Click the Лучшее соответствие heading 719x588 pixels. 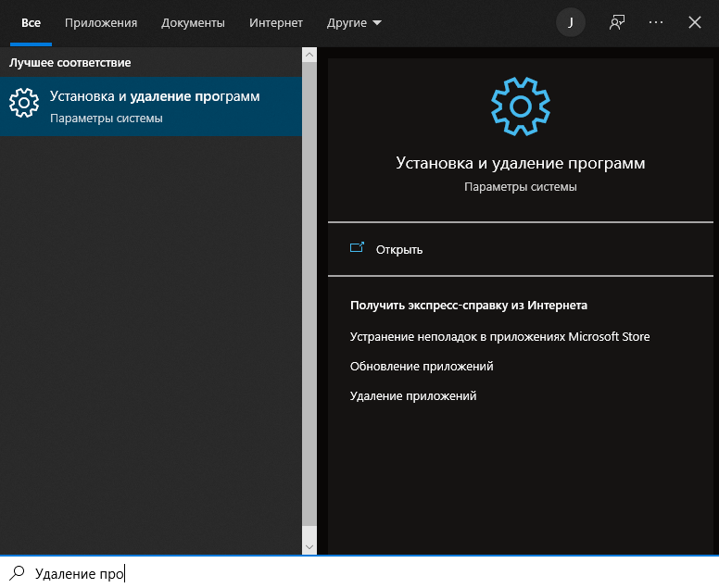70,63
